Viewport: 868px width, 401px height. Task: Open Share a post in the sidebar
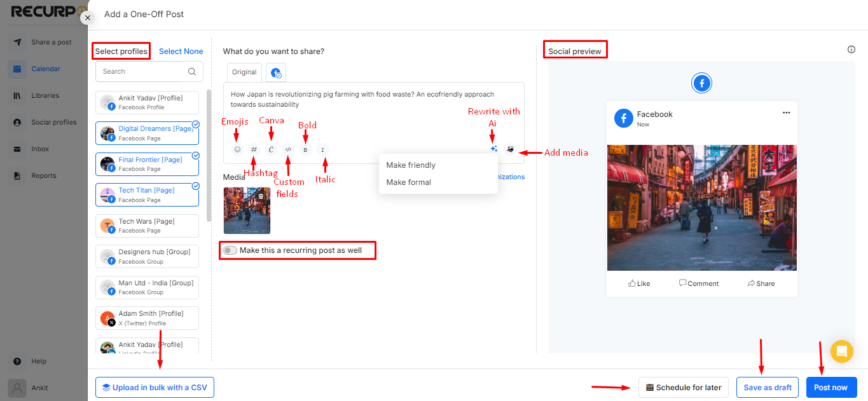(43, 42)
